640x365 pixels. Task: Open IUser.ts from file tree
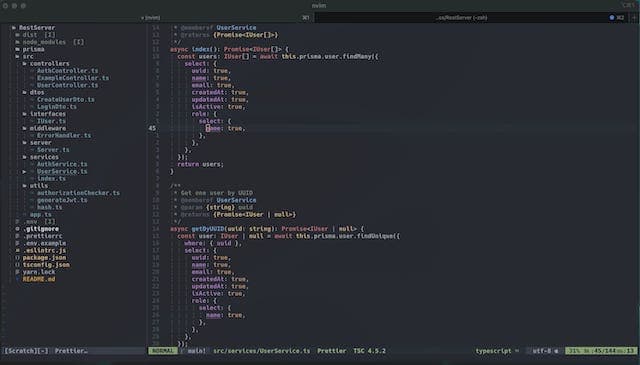click(51, 121)
